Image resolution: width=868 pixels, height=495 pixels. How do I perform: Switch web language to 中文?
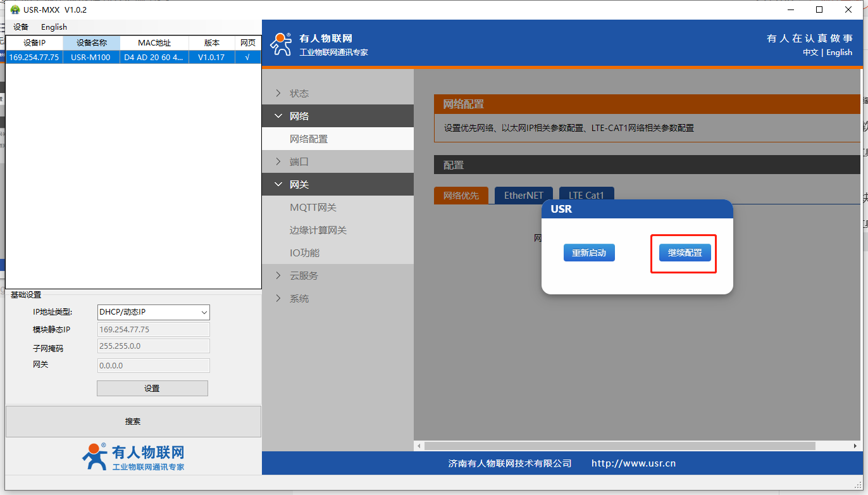click(x=810, y=53)
